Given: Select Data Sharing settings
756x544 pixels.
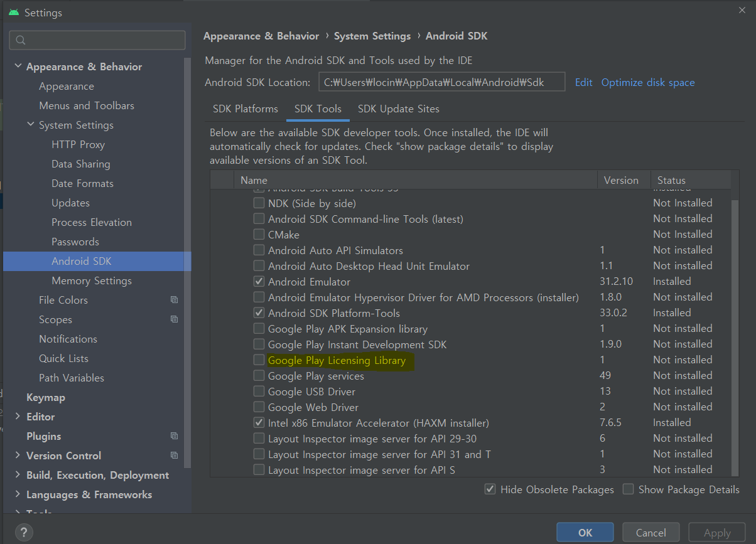Looking at the screenshot, I should (x=81, y=164).
